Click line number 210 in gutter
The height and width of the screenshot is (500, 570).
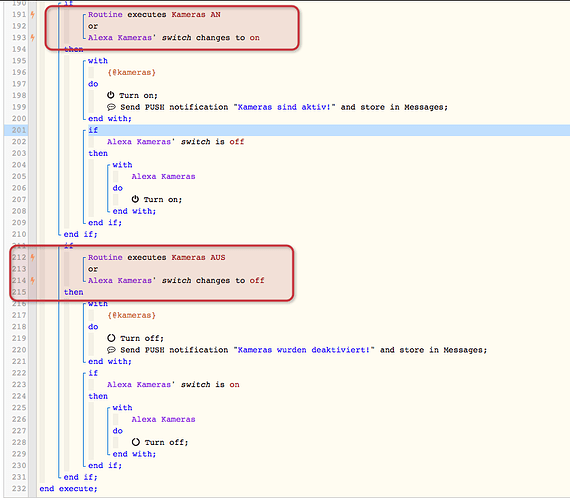[x=19, y=234]
